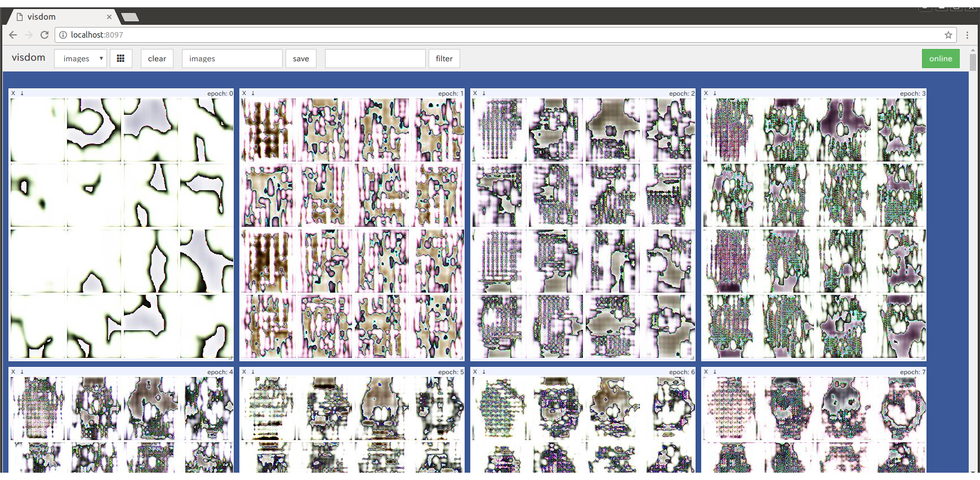Click the visdom logo text
The image size is (980, 480).
tap(28, 57)
